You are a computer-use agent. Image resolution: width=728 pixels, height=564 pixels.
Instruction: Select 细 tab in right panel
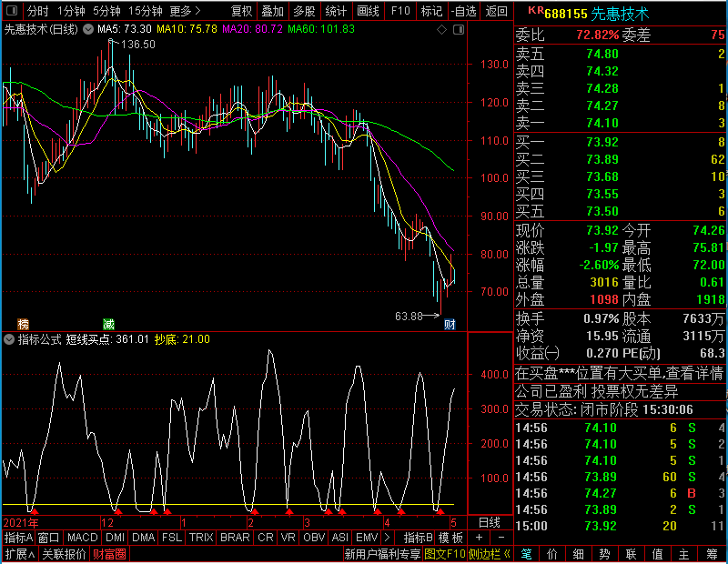pyautogui.click(x=578, y=554)
